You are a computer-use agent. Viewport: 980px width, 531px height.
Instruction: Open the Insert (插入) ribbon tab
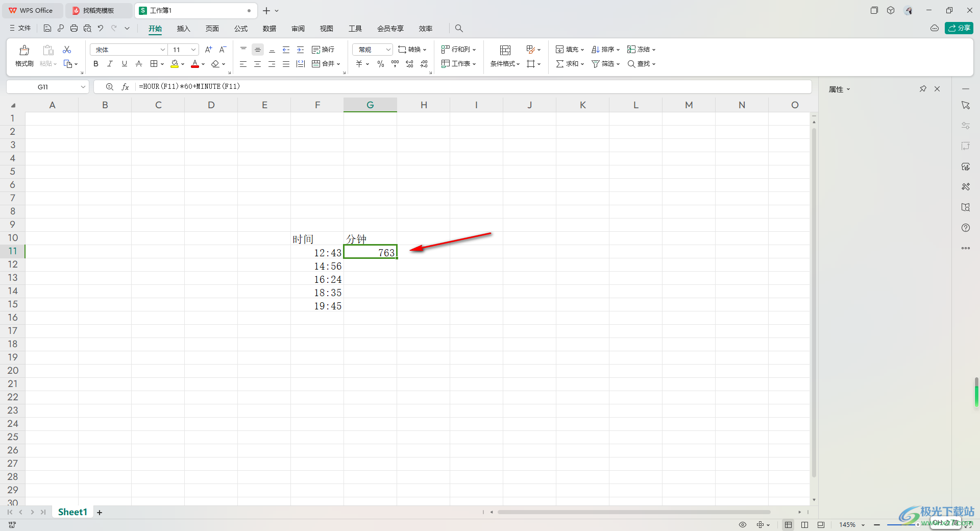(183, 29)
